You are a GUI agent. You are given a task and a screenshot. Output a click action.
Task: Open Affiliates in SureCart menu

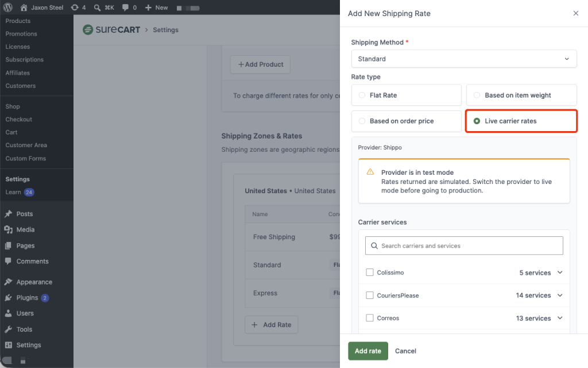click(18, 73)
